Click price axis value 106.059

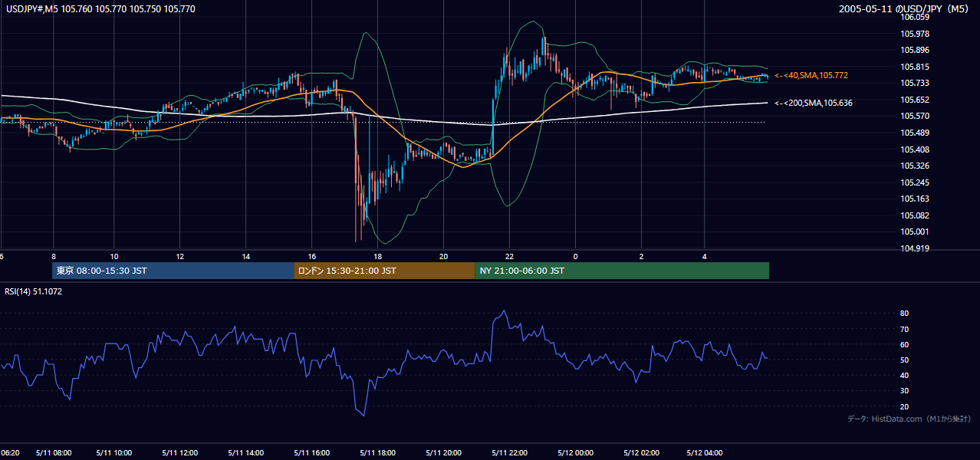click(914, 17)
